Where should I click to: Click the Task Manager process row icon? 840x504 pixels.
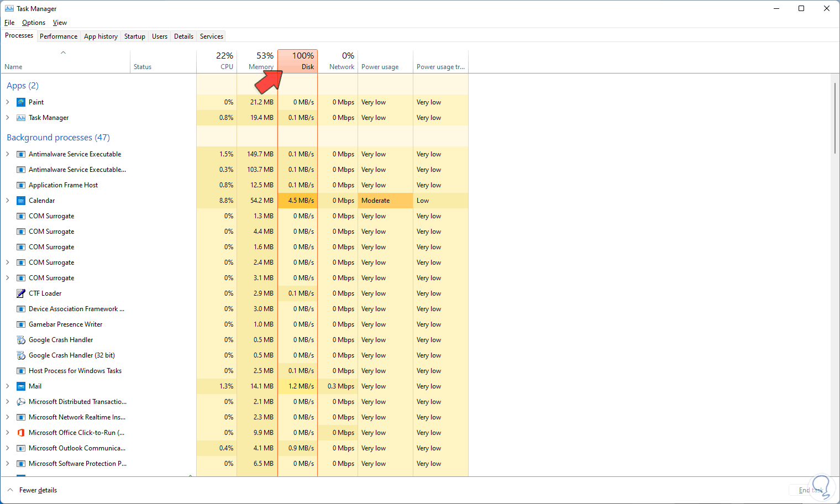(x=21, y=118)
